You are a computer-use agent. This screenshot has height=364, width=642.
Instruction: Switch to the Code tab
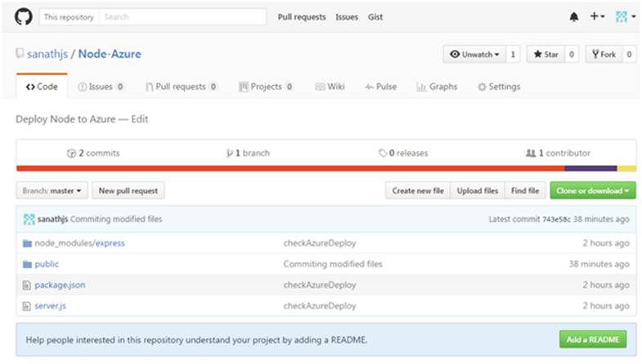pyautogui.click(x=42, y=87)
